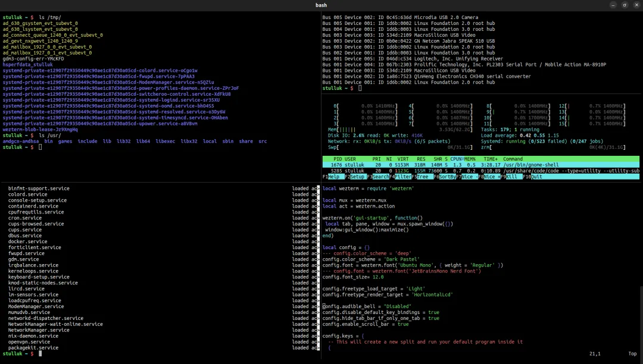Sort htop by TIME+ column header
Screen dimensions: 643x364
pos(491,159)
